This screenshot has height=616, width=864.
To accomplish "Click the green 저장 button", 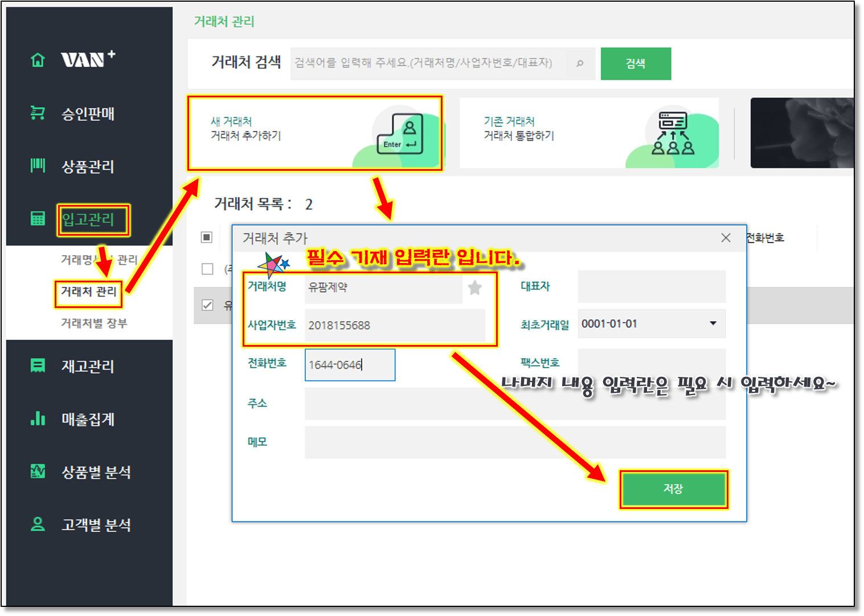I will point(673,488).
